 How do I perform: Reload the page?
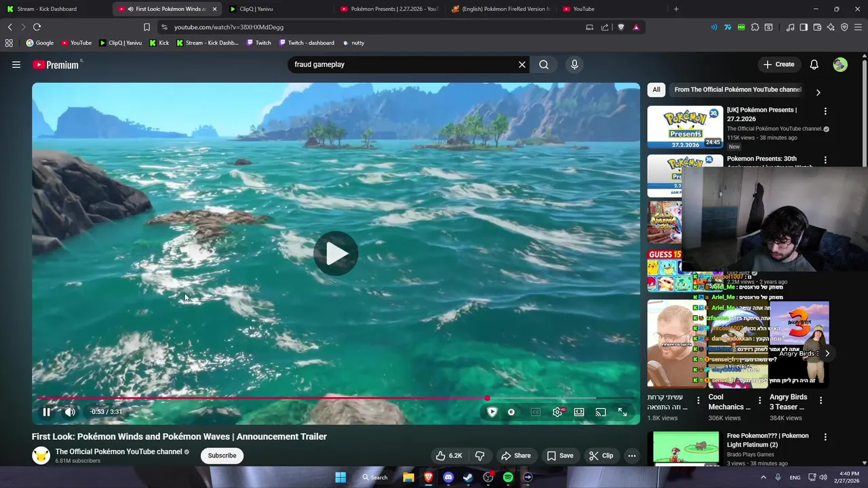coord(37,27)
